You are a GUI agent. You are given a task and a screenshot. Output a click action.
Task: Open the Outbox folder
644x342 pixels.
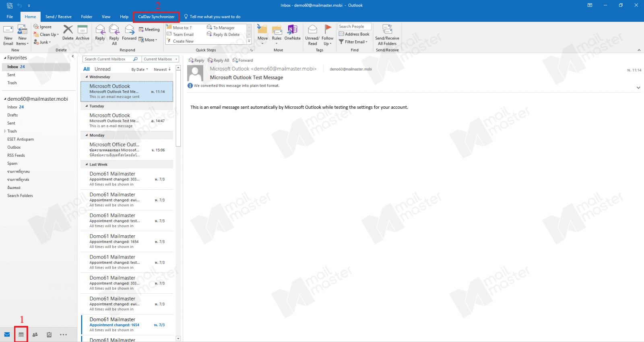point(14,147)
